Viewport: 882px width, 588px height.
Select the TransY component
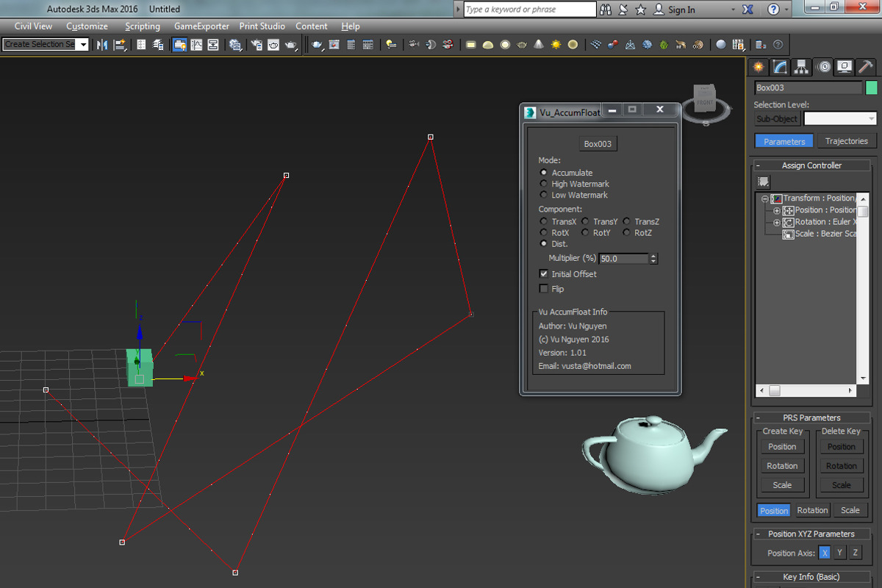click(x=585, y=221)
